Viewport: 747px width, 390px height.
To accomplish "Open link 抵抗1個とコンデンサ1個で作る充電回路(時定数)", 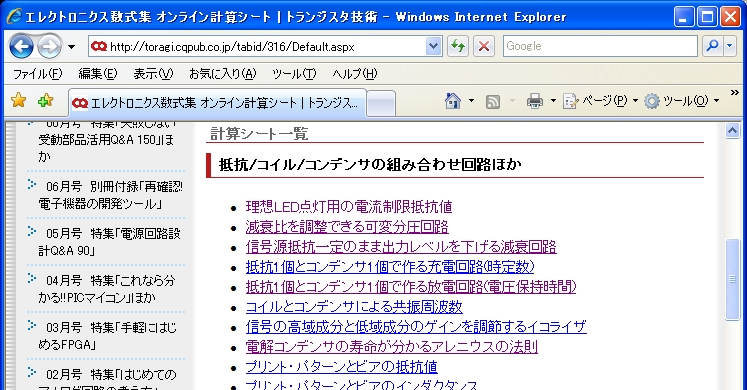I will tap(390, 267).
